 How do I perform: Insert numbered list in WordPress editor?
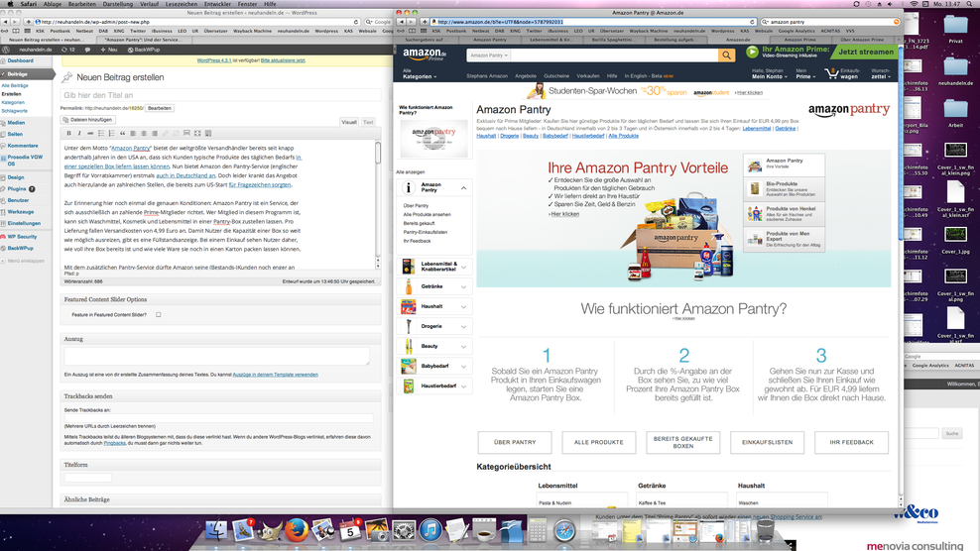point(111,133)
